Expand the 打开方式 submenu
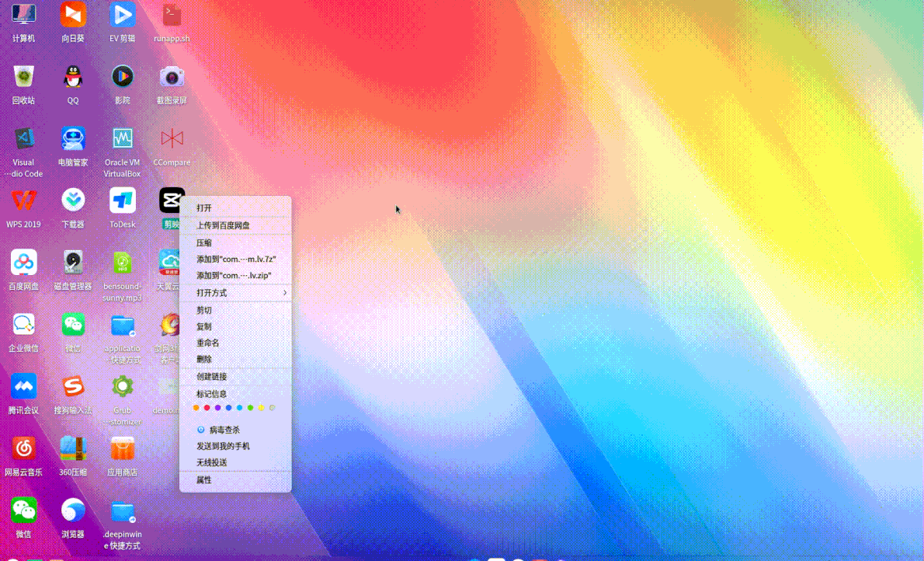The width and height of the screenshot is (924, 561). click(x=233, y=293)
